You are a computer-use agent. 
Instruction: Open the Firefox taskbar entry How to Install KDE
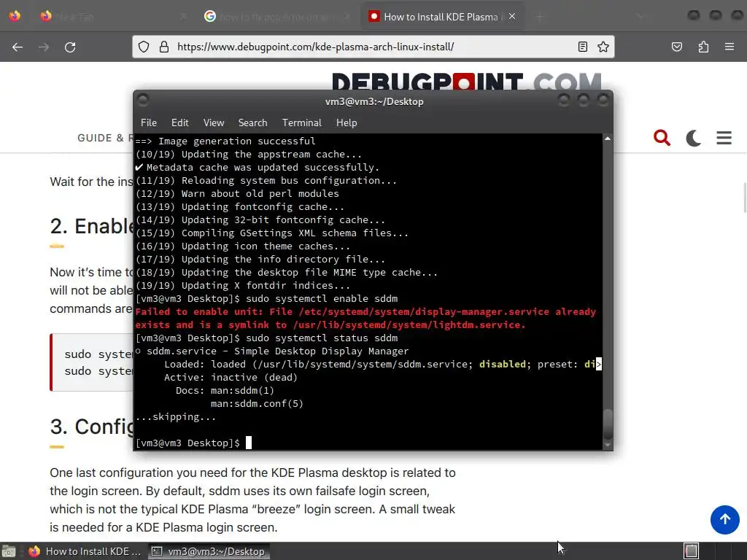coord(85,551)
